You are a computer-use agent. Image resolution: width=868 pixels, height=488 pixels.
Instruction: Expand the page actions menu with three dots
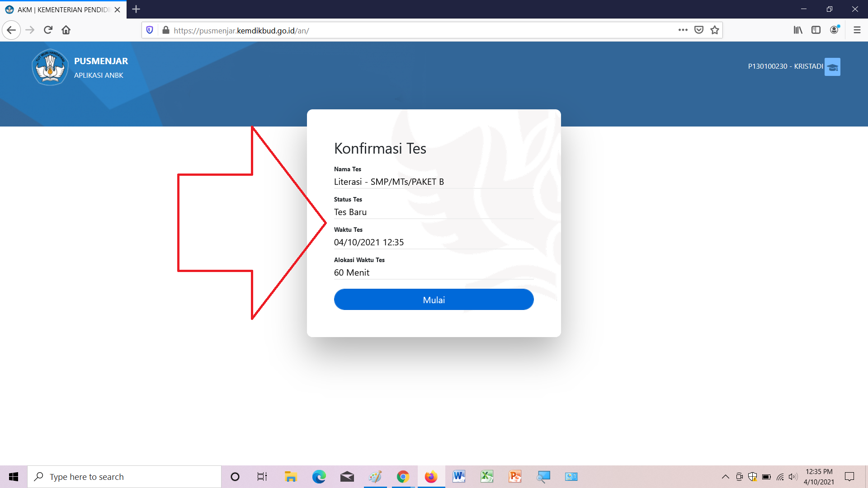(684, 30)
